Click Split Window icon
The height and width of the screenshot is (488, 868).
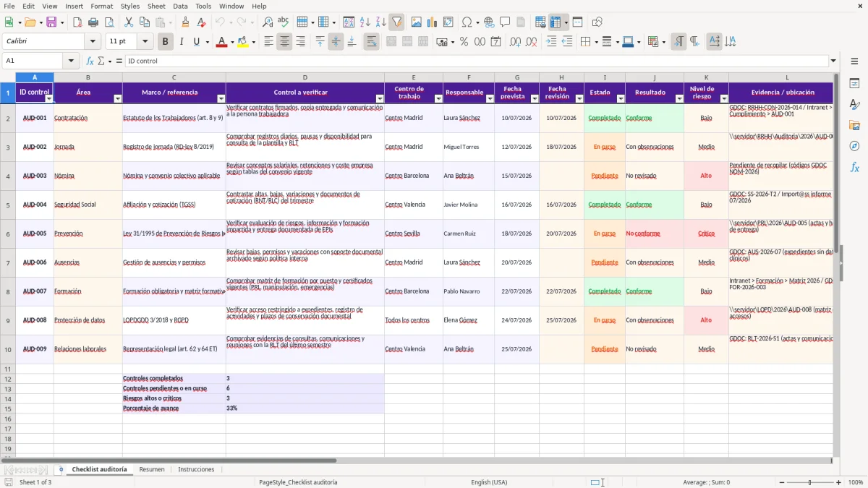pos(577,22)
